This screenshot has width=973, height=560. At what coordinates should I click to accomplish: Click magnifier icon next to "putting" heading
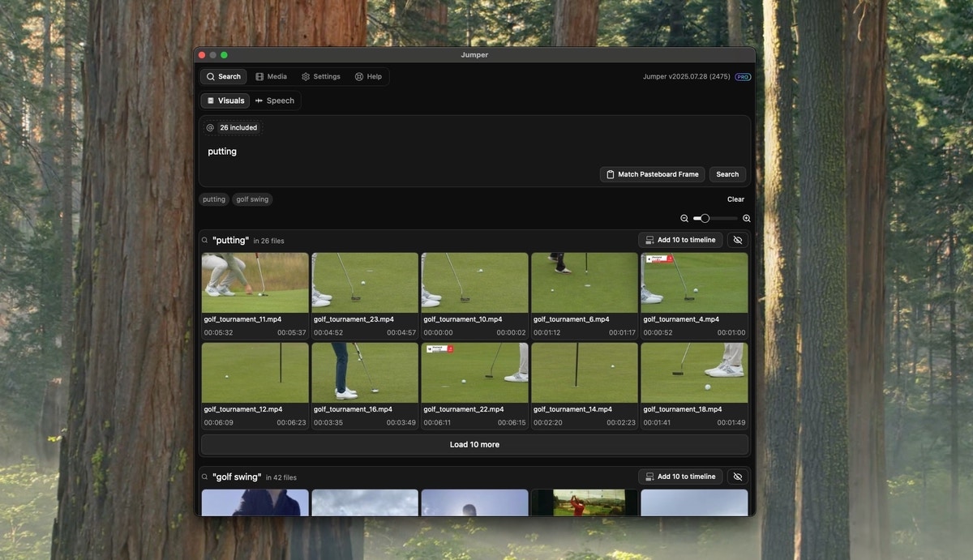tap(206, 240)
